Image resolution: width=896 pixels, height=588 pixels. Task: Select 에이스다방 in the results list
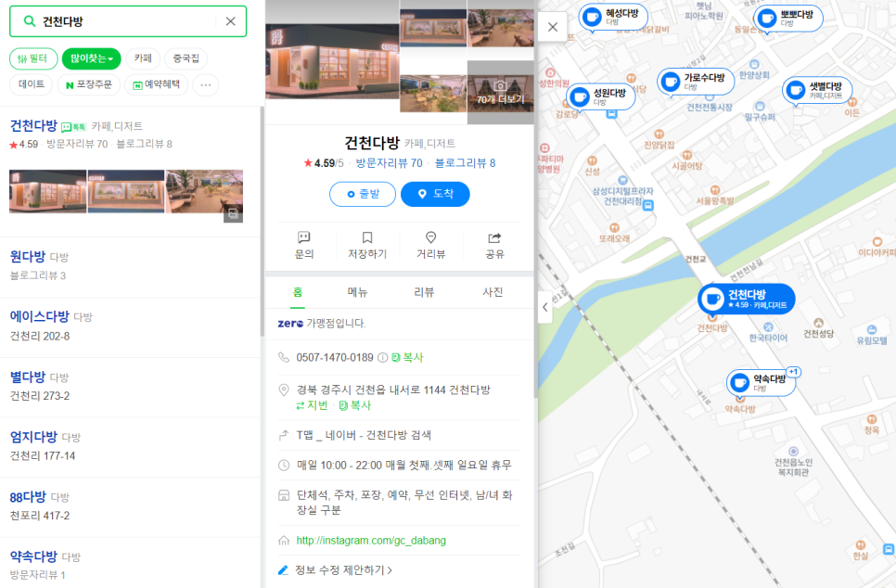[x=40, y=316]
